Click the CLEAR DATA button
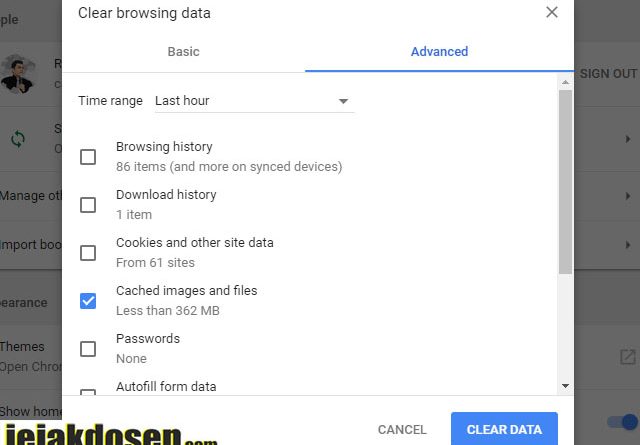 click(x=504, y=429)
